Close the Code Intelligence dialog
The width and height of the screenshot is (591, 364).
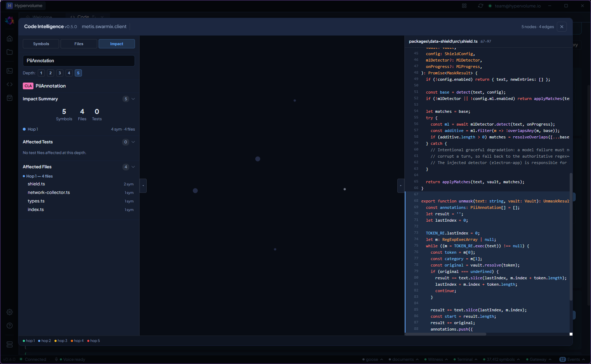[562, 27]
